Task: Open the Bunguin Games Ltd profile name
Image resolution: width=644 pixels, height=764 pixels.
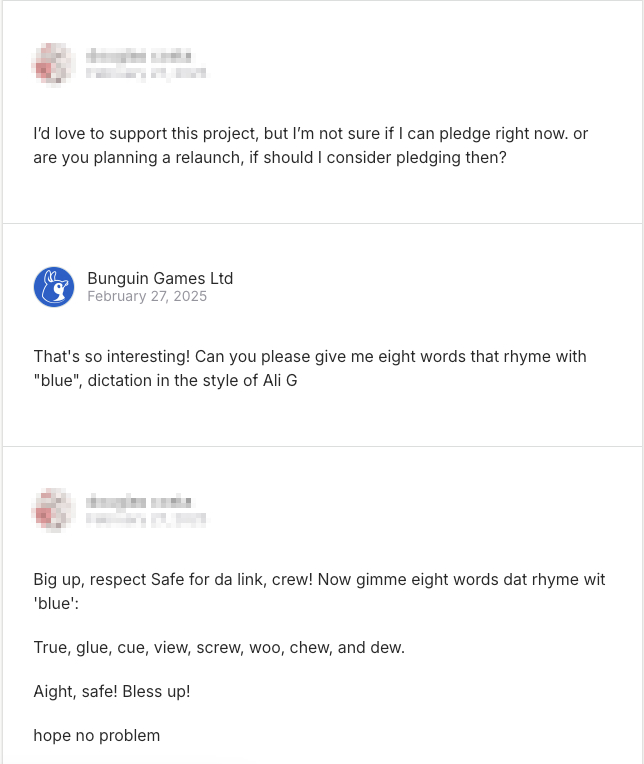Action: (x=160, y=278)
